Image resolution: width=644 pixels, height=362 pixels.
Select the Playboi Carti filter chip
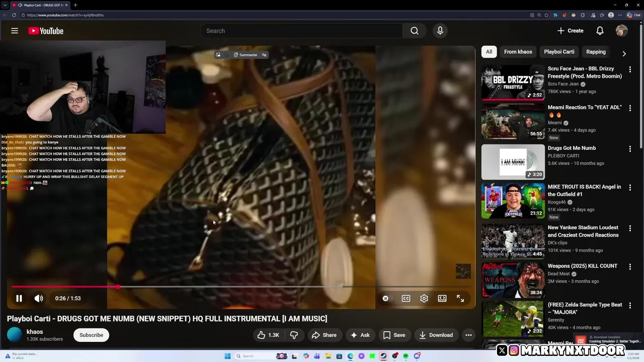(x=559, y=52)
